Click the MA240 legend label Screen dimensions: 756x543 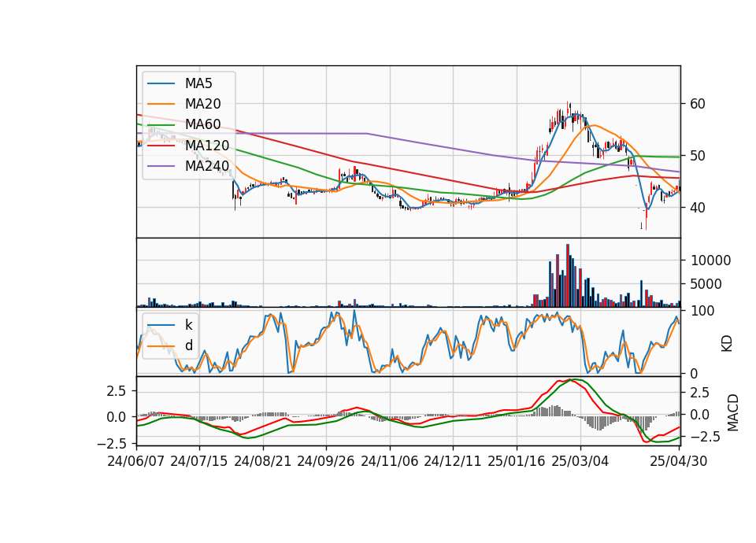coord(207,166)
